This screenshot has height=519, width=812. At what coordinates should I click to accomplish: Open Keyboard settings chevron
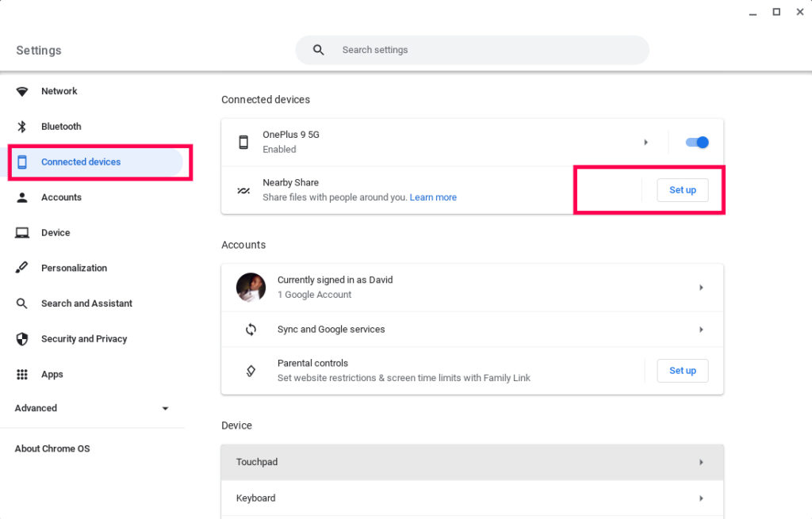coord(701,498)
